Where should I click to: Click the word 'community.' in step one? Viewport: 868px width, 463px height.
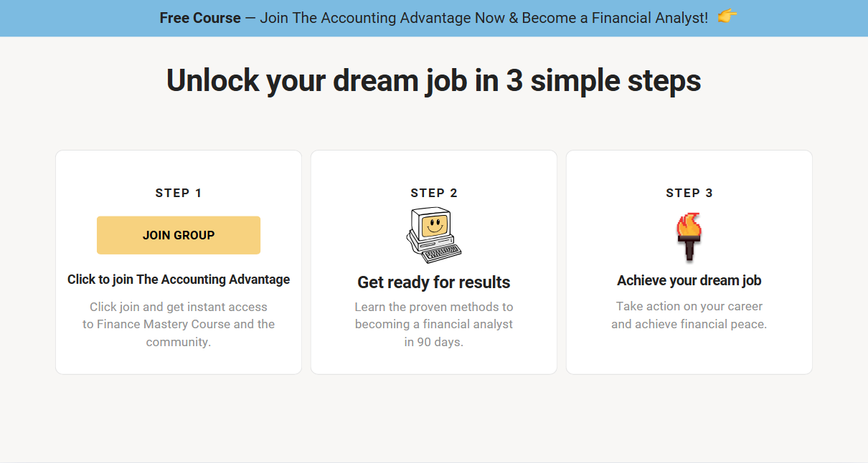179,342
